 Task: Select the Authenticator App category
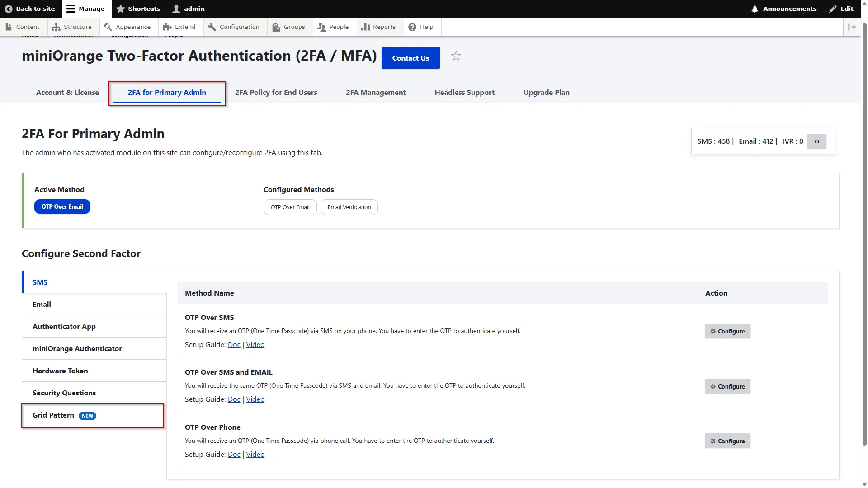pos(94,326)
